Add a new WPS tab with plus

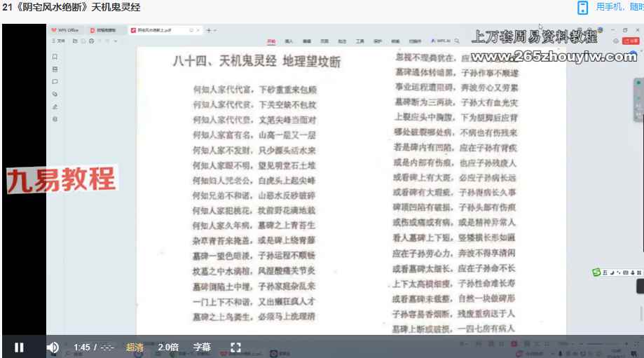[x=209, y=30]
